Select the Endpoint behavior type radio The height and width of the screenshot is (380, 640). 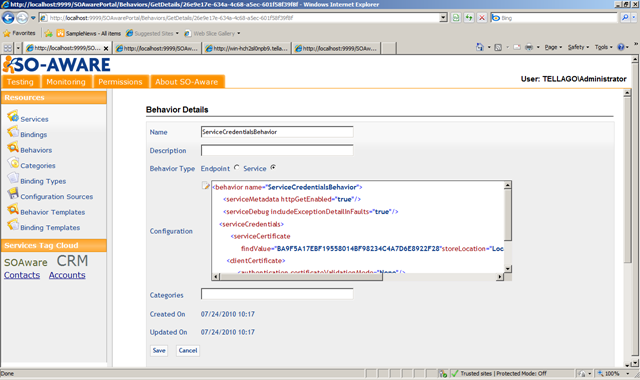point(237,167)
